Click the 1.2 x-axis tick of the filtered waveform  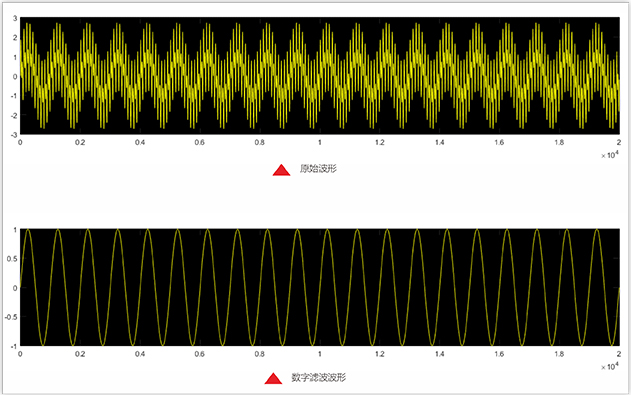pos(379,354)
